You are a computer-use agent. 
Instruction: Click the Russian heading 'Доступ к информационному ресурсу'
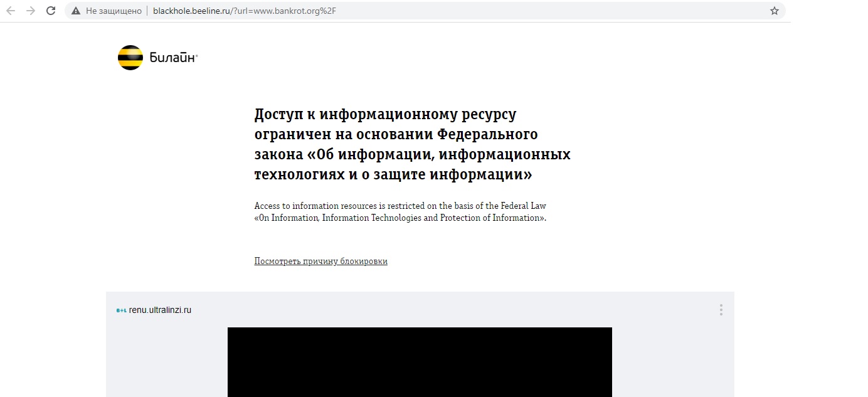[385, 115]
